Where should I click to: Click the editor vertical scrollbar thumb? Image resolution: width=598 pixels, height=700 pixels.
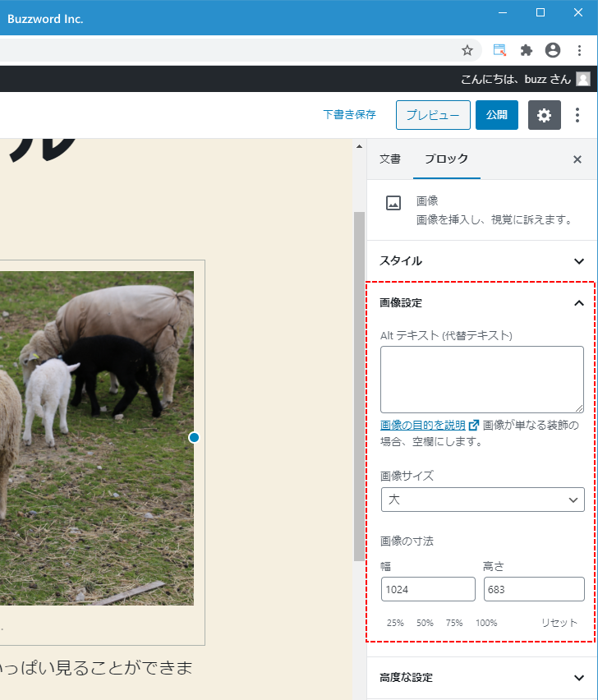pos(359,387)
